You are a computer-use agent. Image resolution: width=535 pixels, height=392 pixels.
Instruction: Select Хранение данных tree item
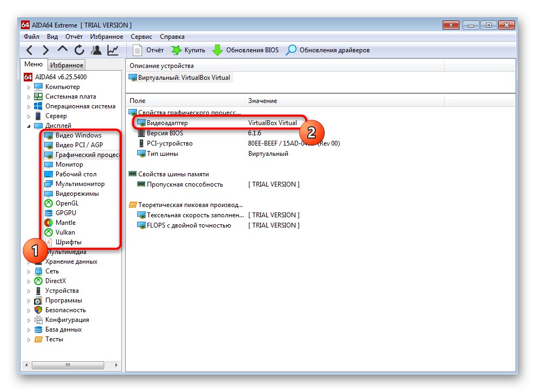(71, 262)
